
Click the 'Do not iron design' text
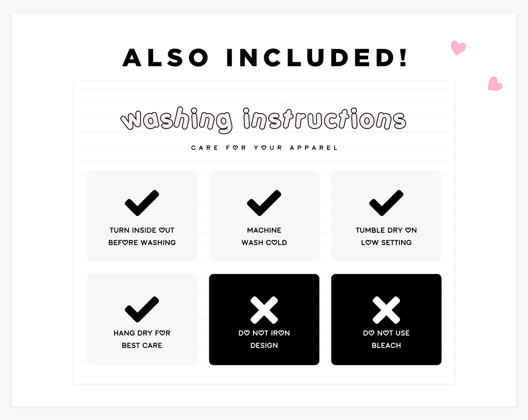(x=264, y=339)
